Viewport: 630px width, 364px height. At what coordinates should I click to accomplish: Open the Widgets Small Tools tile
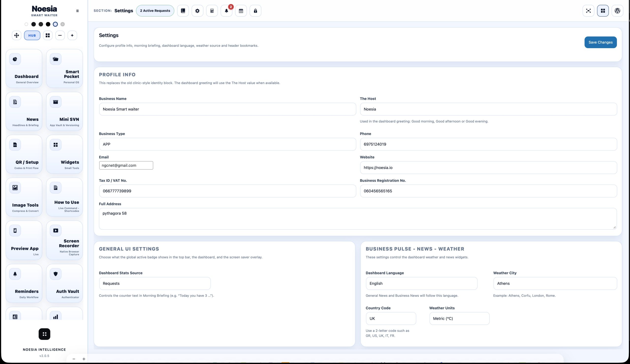pos(64,154)
